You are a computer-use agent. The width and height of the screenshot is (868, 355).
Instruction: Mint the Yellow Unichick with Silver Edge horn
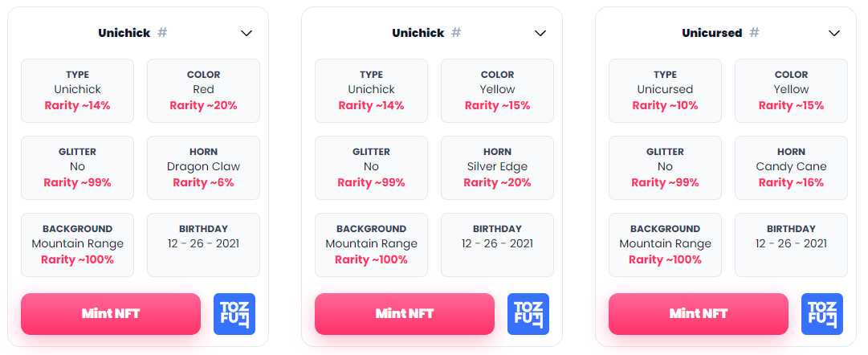(405, 314)
